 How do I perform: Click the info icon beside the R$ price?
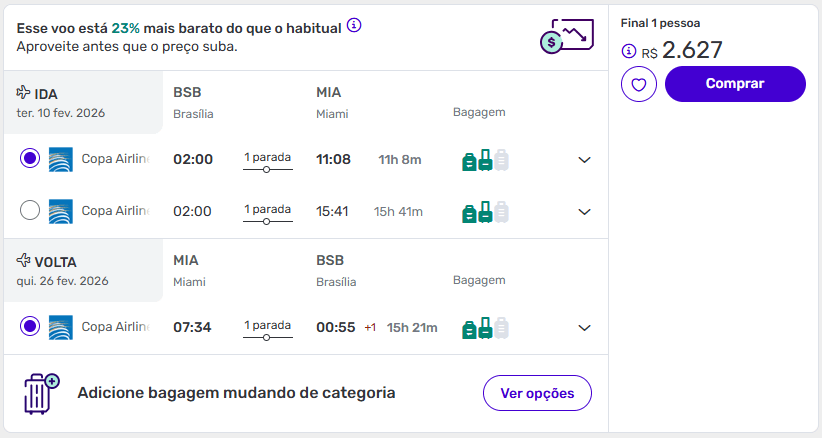[628, 51]
